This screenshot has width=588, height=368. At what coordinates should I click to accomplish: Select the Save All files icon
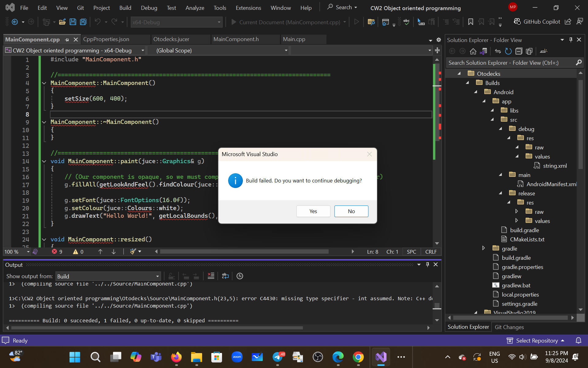click(83, 22)
